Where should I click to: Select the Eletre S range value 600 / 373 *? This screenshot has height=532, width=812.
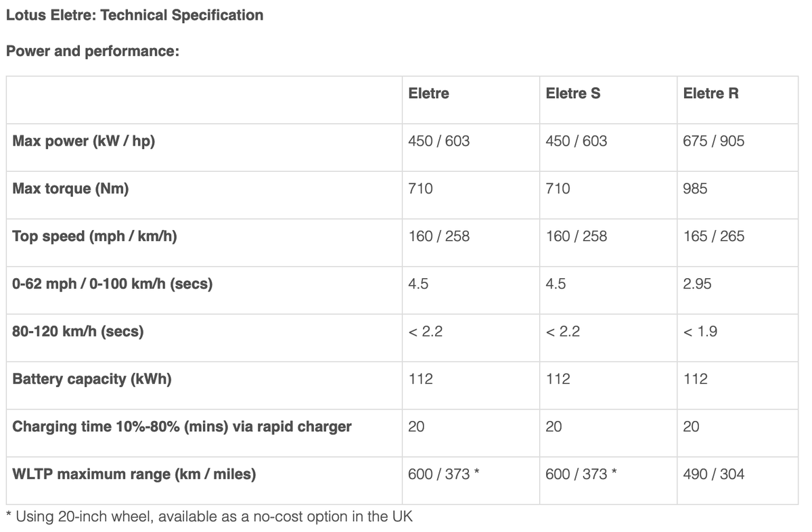[581, 474]
